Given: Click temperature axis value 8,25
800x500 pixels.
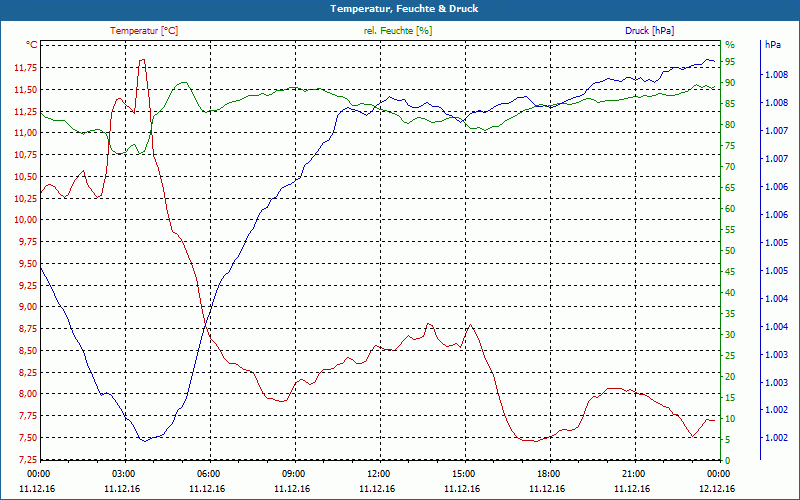Looking at the screenshot, I should coord(28,372).
